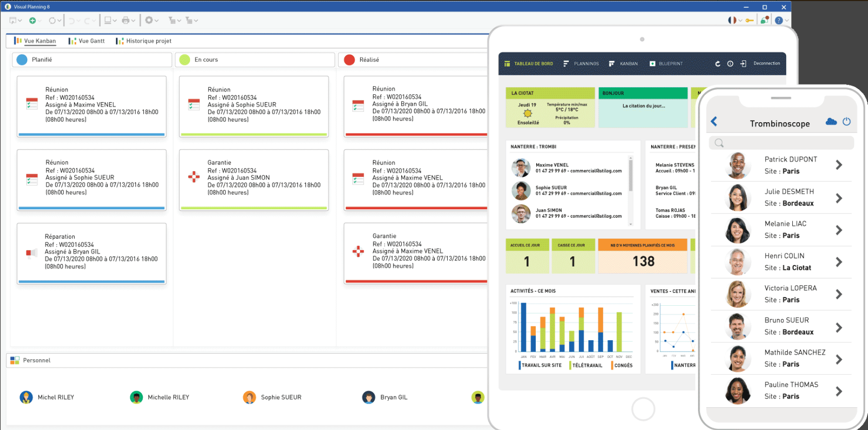Click the refresh icon in tablet header
The image size is (868, 430).
(x=718, y=64)
